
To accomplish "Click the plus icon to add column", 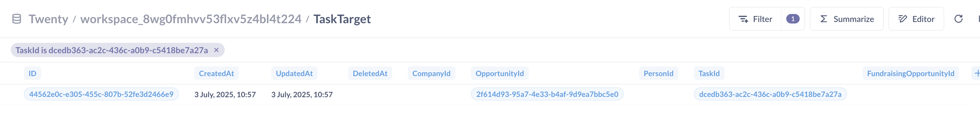I will 976,73.
